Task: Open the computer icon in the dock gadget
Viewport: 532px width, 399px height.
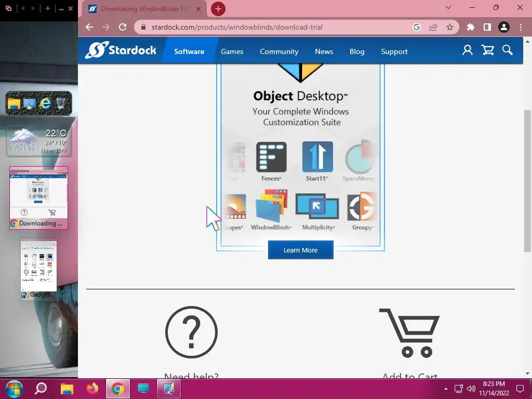Action: (30, 103)
